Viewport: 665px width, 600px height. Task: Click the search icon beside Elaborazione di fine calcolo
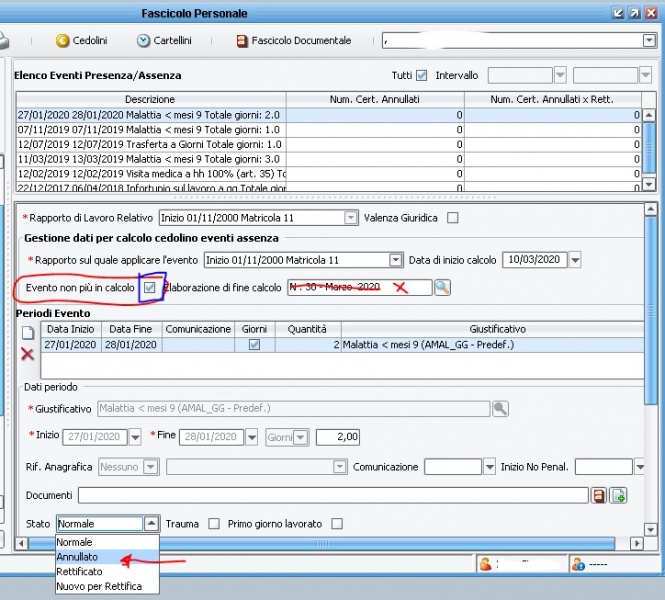442,288
